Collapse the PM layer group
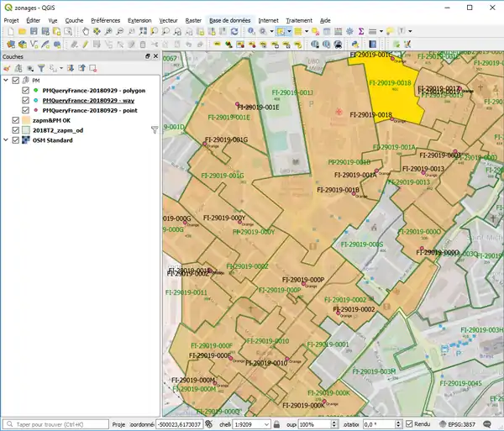Image resolution: width=504 pixels, height=431 pixels. (x=6, y=80)
